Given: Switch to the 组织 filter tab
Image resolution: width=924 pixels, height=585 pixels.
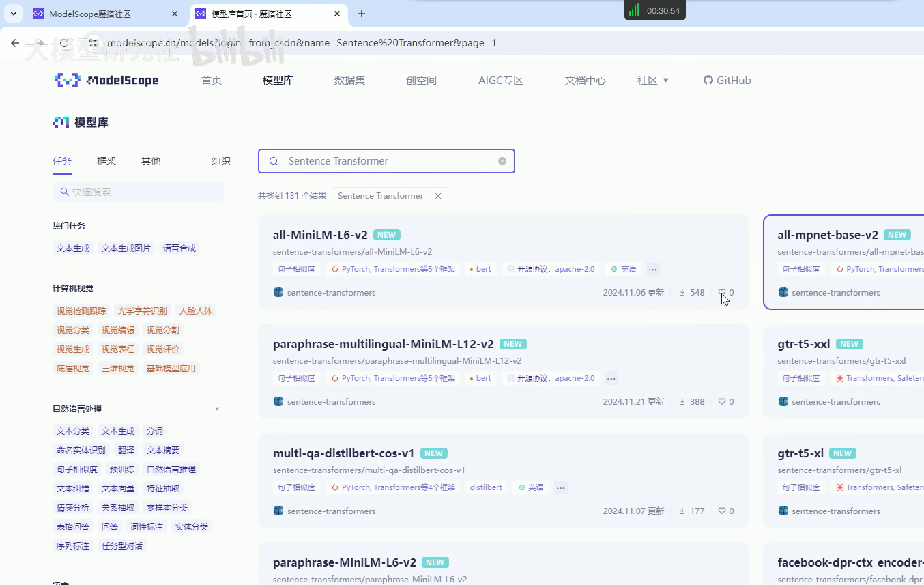Looking at the screenshot, I should point(221,161).
